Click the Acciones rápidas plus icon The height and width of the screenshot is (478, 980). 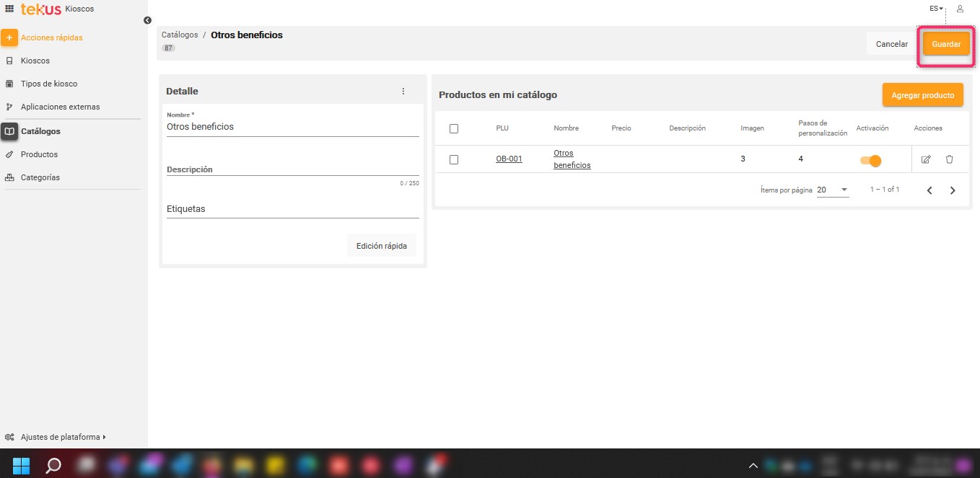point(9,37)
